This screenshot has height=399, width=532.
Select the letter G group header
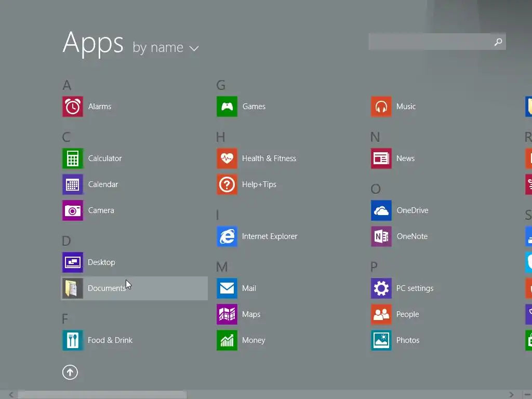tap(221, 85)
